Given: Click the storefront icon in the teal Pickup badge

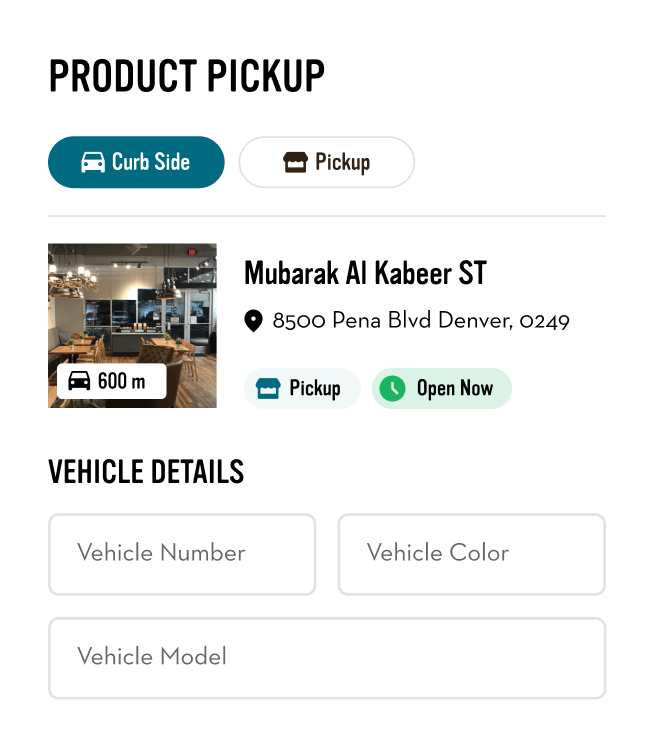Looking at the screenshot, I should click(x=268, y=389).
